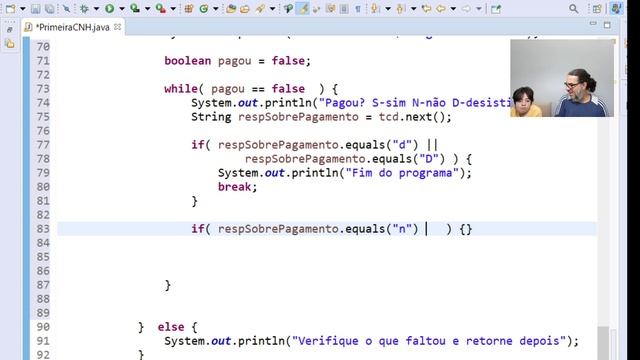Image resolution: width=640 pixels, height=360 pixels.
Task: Expand the Previous Annotation dropdown
Action: pos(413,9)
